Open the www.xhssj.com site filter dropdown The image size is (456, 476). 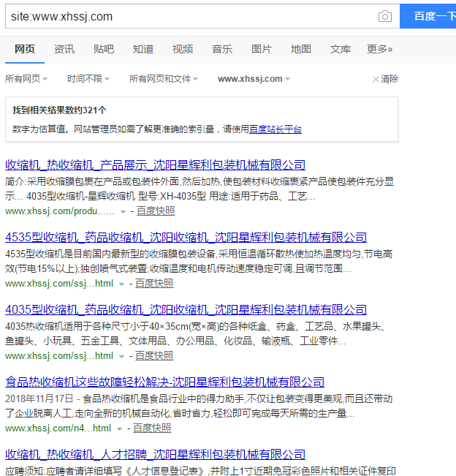coord(254,79)
